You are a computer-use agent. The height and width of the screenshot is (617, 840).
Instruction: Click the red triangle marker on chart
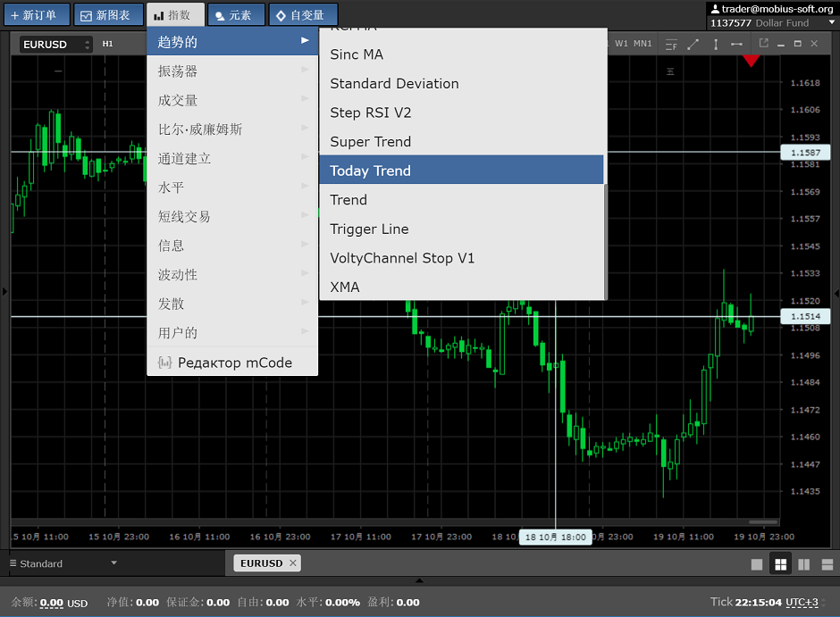click(x=751, y=61)
